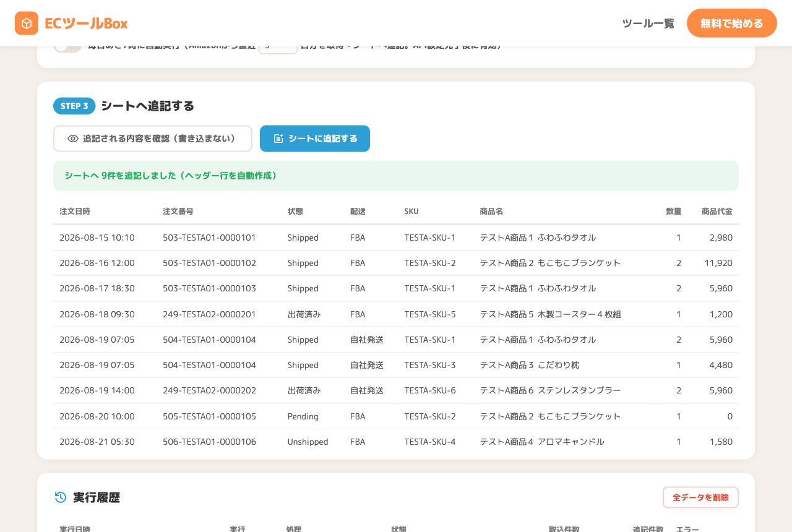Click the 状態 column header in the order table
This screenshot has height=532, width=792.
pos(295,212)
